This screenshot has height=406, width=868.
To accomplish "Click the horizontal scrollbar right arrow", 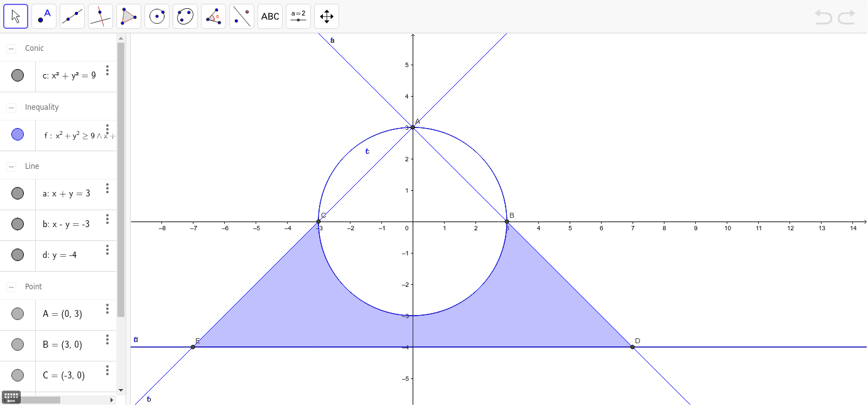I will tap(112, 400).
